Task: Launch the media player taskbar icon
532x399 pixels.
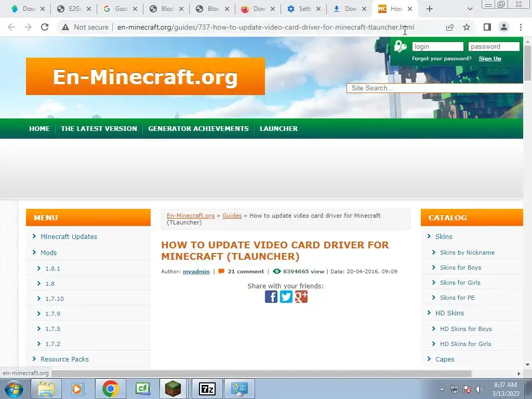Action: click(x=77, y=389)
